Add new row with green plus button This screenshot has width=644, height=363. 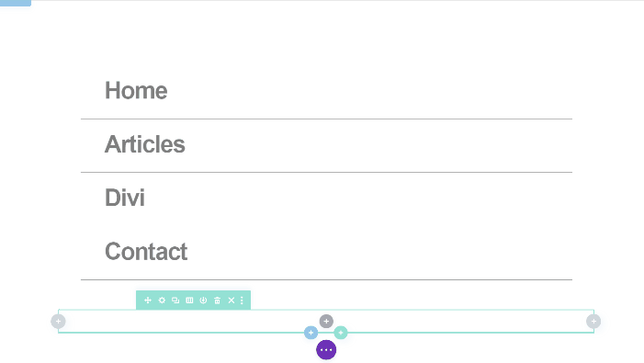[341, 333]
